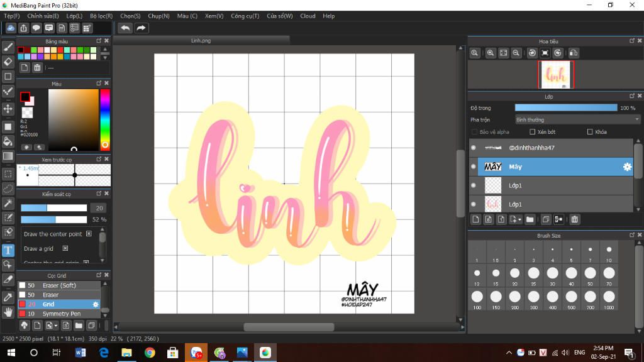Open the add layer type dropdown arrow
644x362 pixels.
coord(519,219)
